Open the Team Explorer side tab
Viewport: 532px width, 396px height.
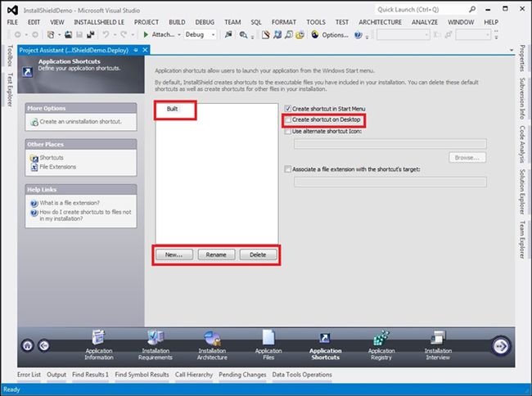(522, 240)
